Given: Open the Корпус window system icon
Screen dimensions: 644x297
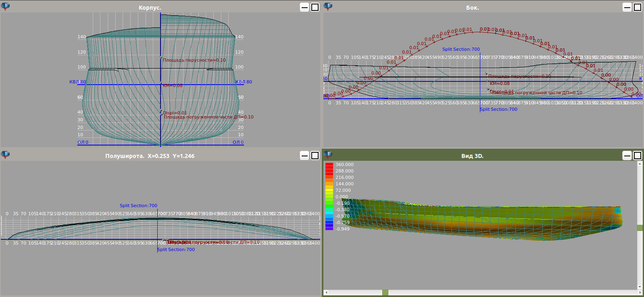Looking at the screenshot, I should (6, 6).
